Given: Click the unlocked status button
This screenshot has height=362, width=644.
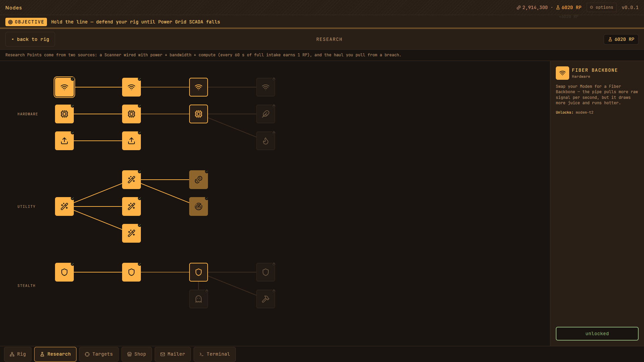Looking at the screenshot, I should click(597, 334).
